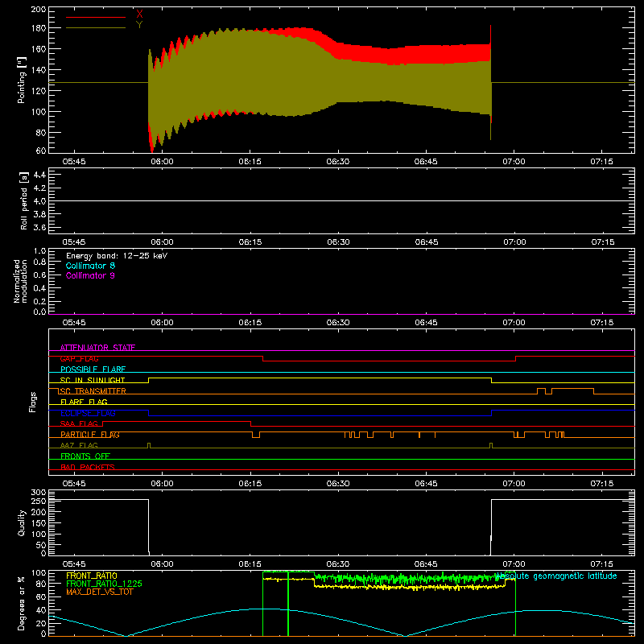Screen dimensions: 644x644
Task: Click the ECLIPSE_FLAG label
Action: pyautogui.click(x=88, y=413)
